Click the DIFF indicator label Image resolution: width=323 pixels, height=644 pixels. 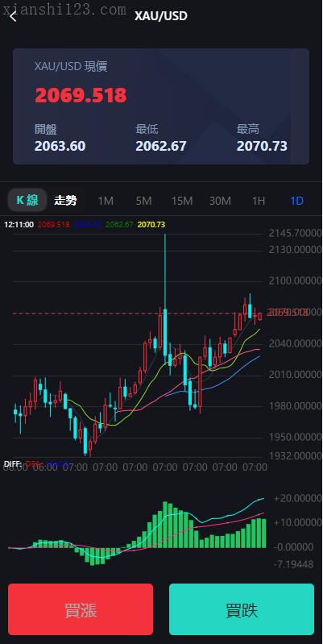click(12, 464)
